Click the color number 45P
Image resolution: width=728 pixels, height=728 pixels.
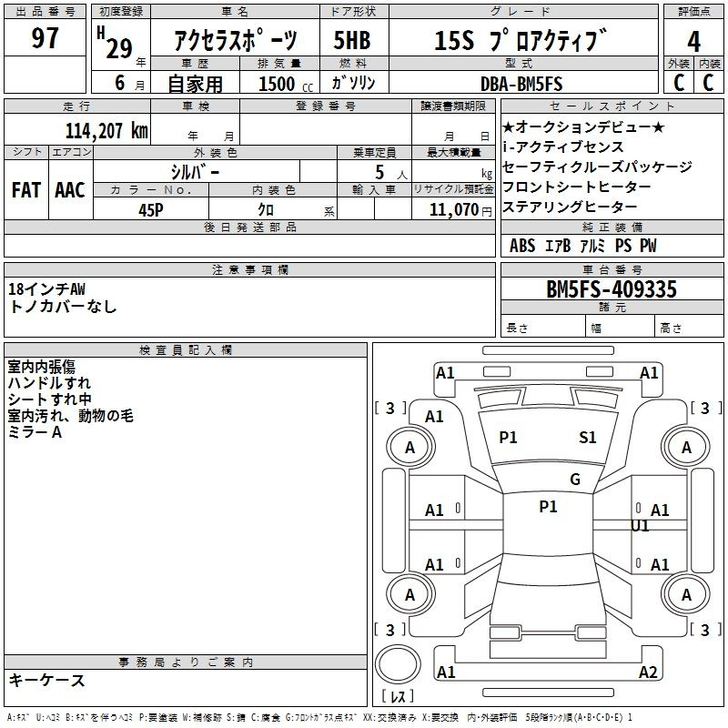click(151, 209)
